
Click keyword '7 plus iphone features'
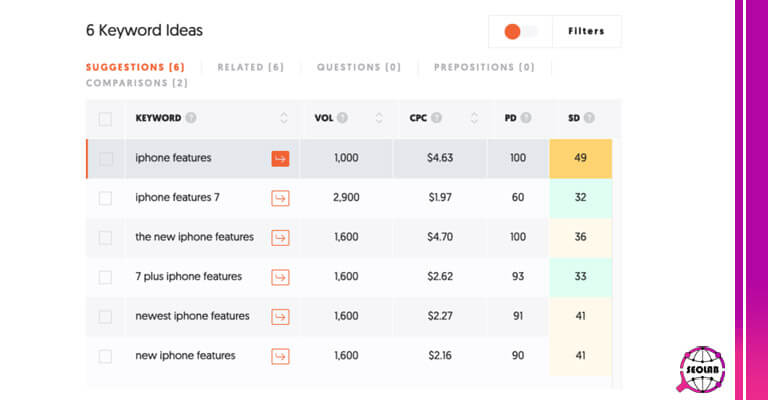(x=189, y=277)
